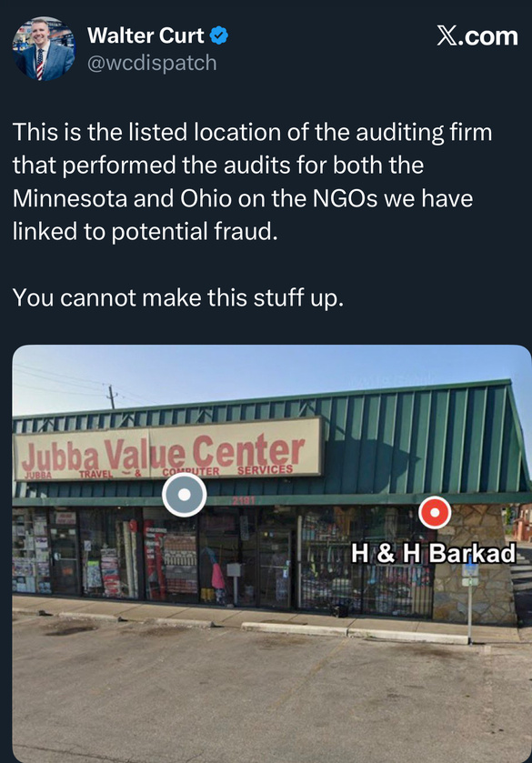This screenshot has height=763, width=532.
Task: Click the H & H Barkad label
Action: pyautogui.click(x=433, y=553)
